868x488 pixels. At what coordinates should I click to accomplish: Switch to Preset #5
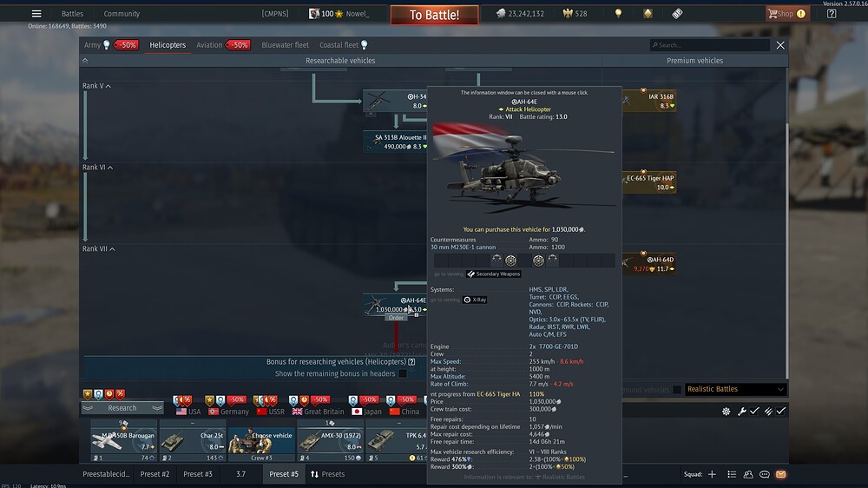click(284, 475)
